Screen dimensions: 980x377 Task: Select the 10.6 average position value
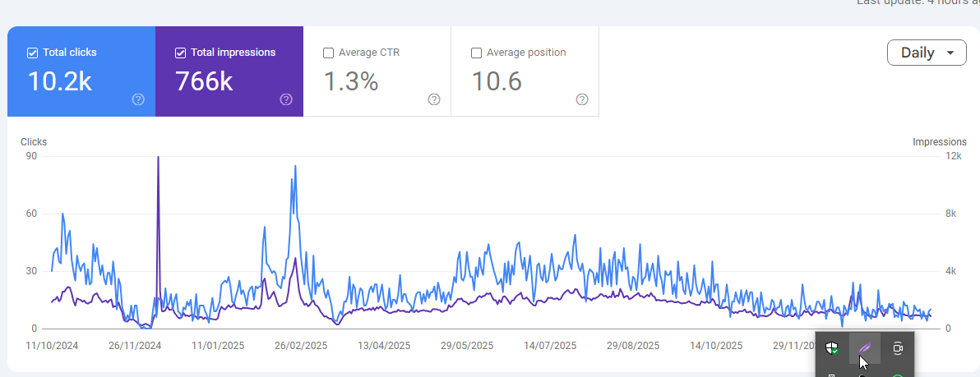pos(497,81)
